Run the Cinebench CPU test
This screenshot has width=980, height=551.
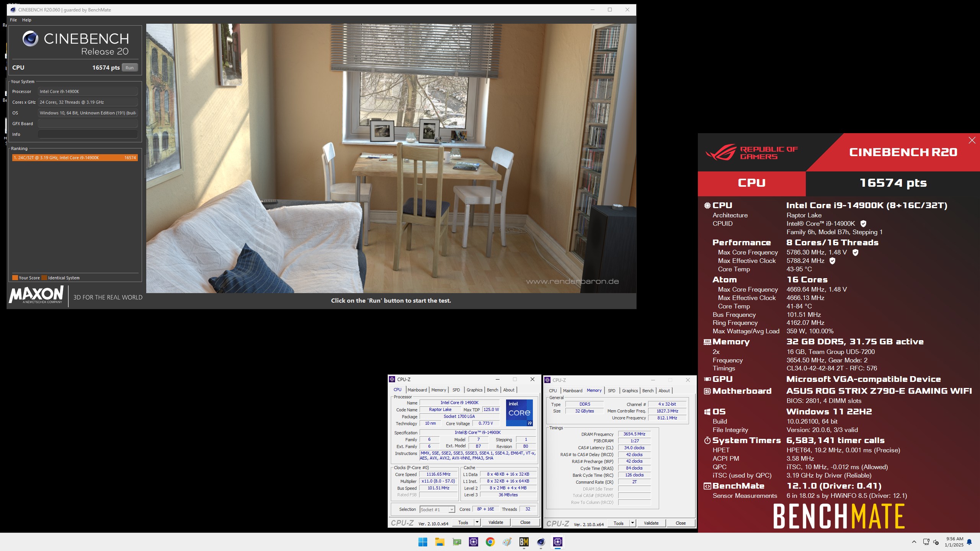(x=130, y=68)
